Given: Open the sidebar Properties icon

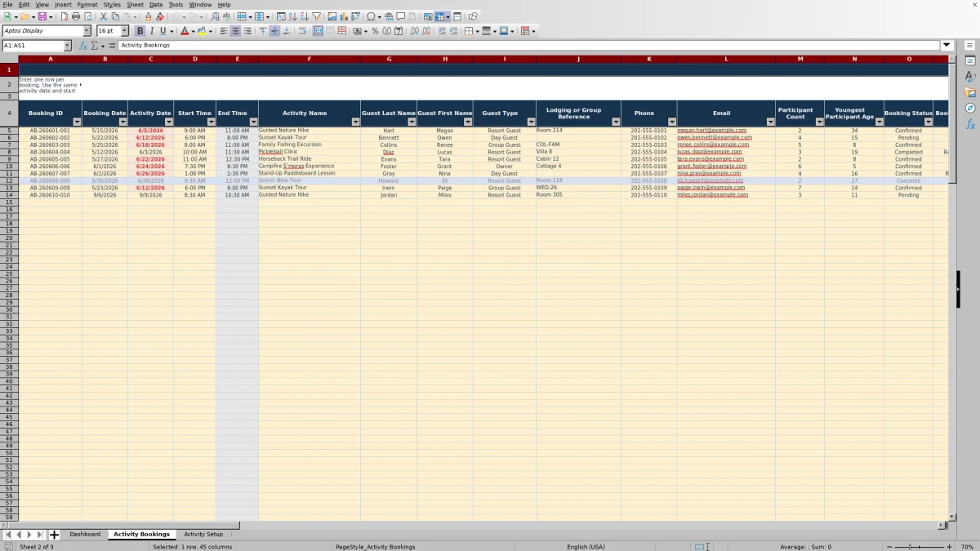Looking at the screenshot, I should tap(970, 61).
